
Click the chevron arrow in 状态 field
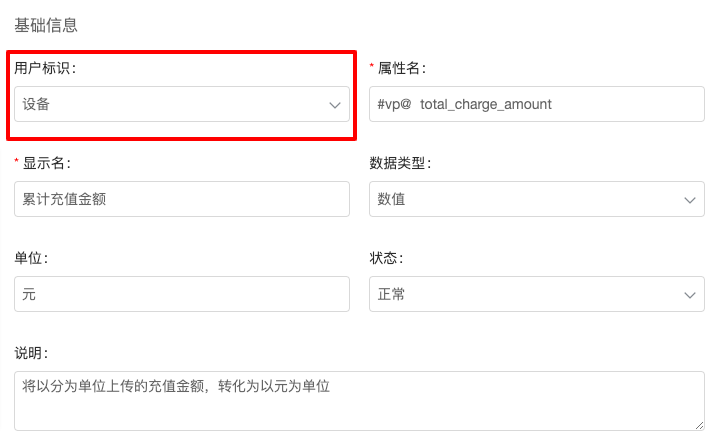pos(690,295)
